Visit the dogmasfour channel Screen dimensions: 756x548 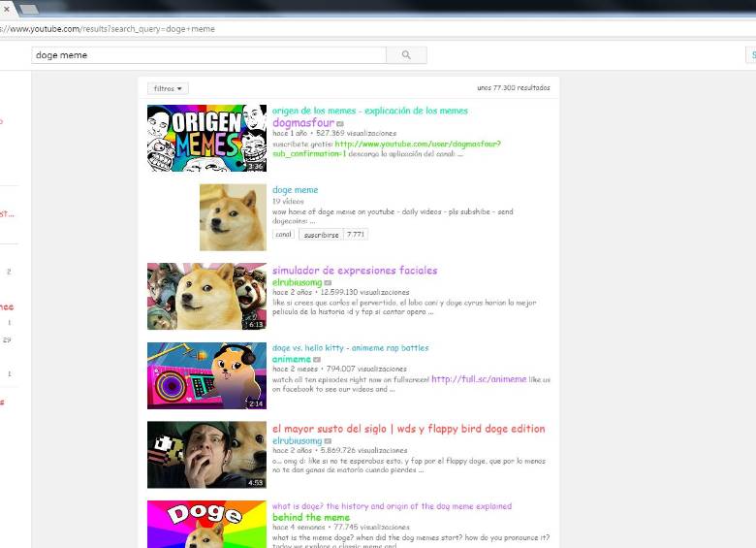(x=303, y=122)
